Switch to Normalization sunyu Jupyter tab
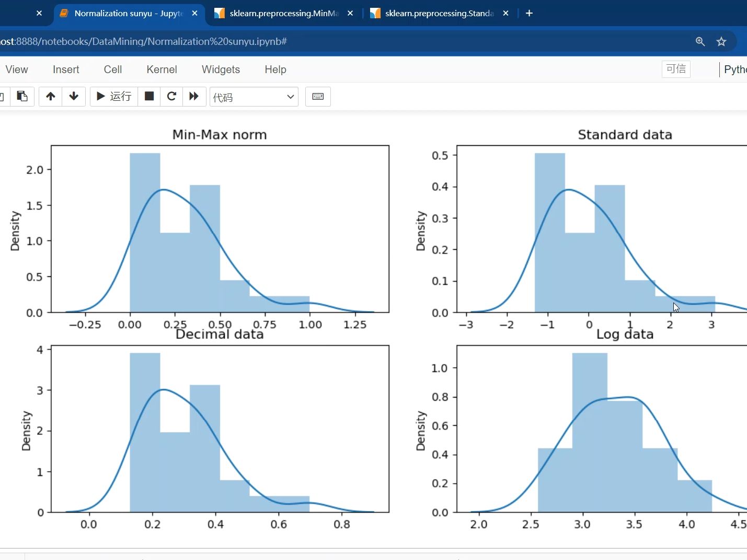This screenshot has height=560, width=747. pyautogui.click(x=129, y=13)
